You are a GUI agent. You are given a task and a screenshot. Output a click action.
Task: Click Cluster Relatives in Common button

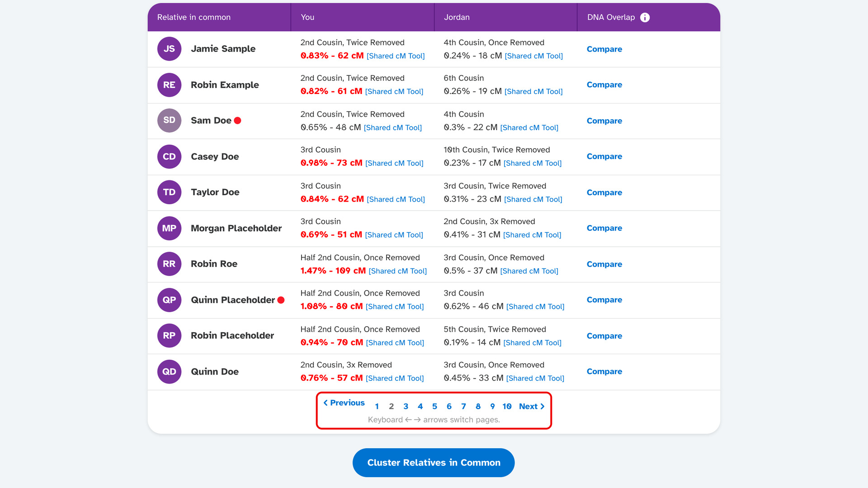[434, 463]
